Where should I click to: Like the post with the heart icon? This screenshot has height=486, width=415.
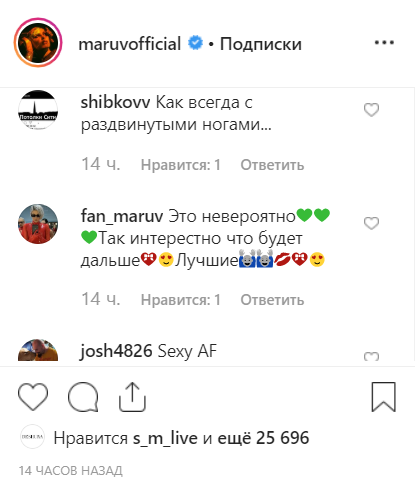click(x=33, y=396)
